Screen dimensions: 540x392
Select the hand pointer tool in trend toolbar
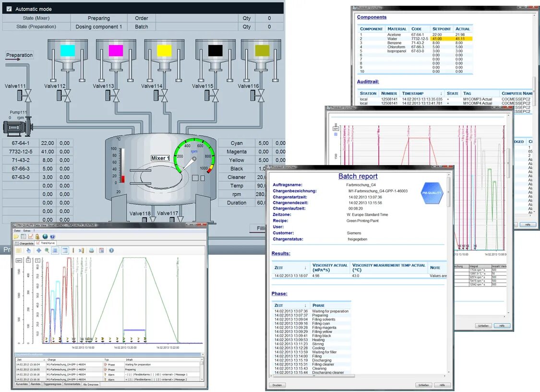click(x=29, y=250)
